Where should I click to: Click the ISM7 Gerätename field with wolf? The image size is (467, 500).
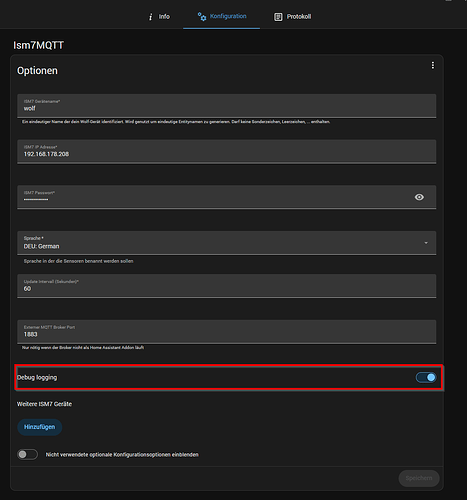click(x=227, y=106)
